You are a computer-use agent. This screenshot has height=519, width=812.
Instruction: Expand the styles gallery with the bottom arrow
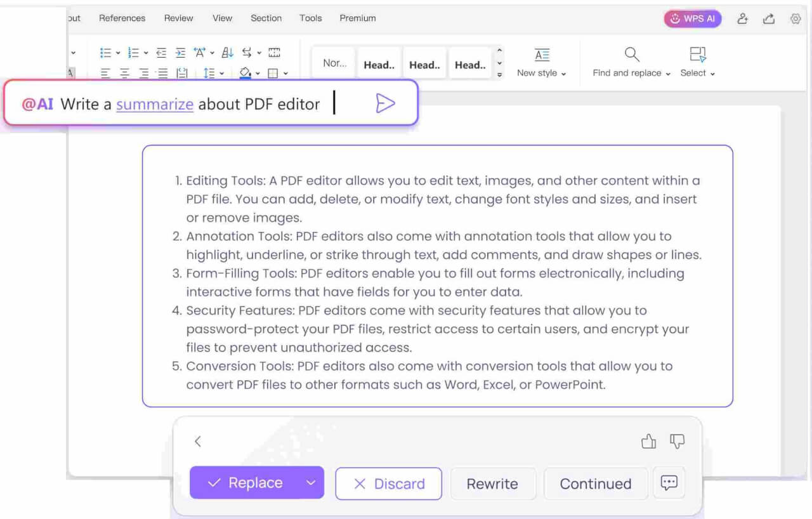[499, 75]
